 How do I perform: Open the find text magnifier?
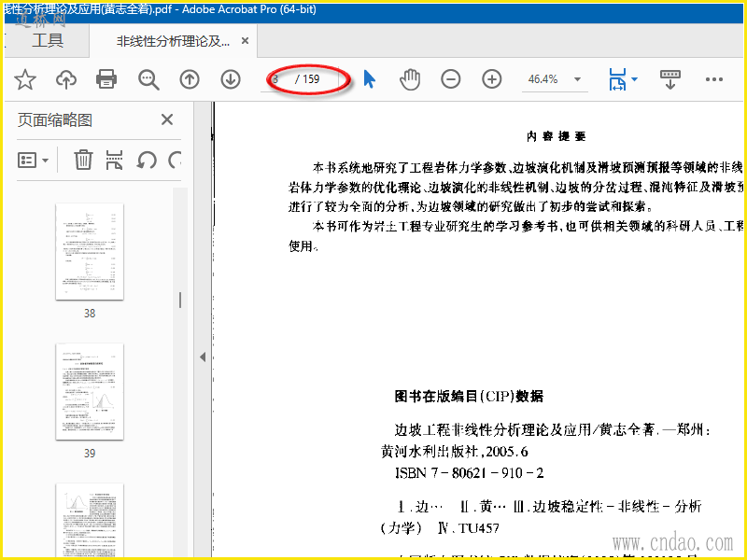click(148, 80)
